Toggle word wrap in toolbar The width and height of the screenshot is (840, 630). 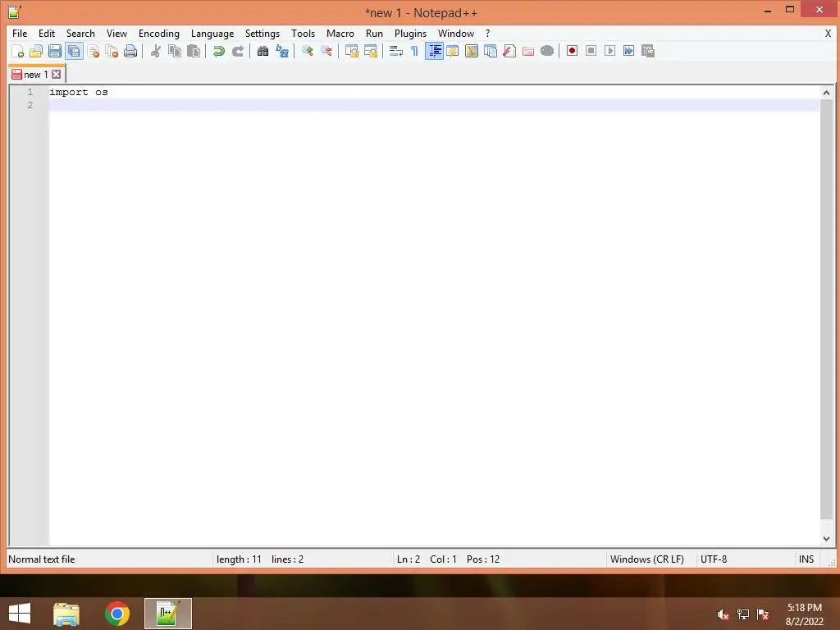[396, 51]
